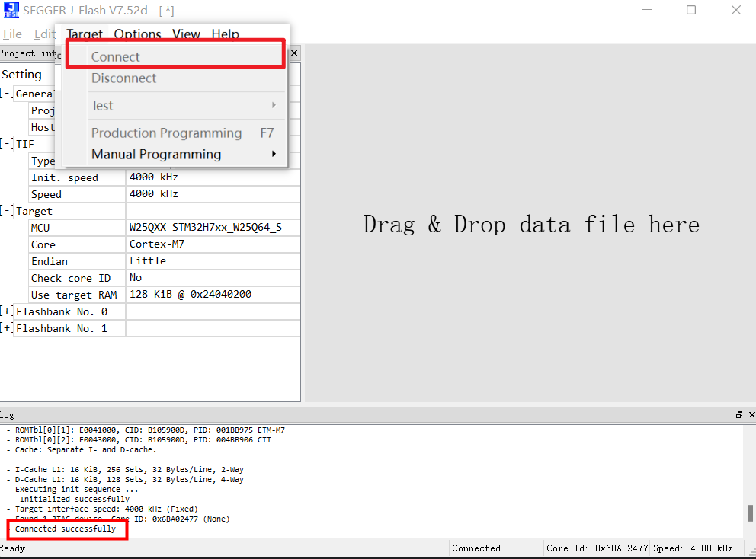Click the Setting column header
The image size is (756, 559).
pyautogui.click(x=21, y=74)
